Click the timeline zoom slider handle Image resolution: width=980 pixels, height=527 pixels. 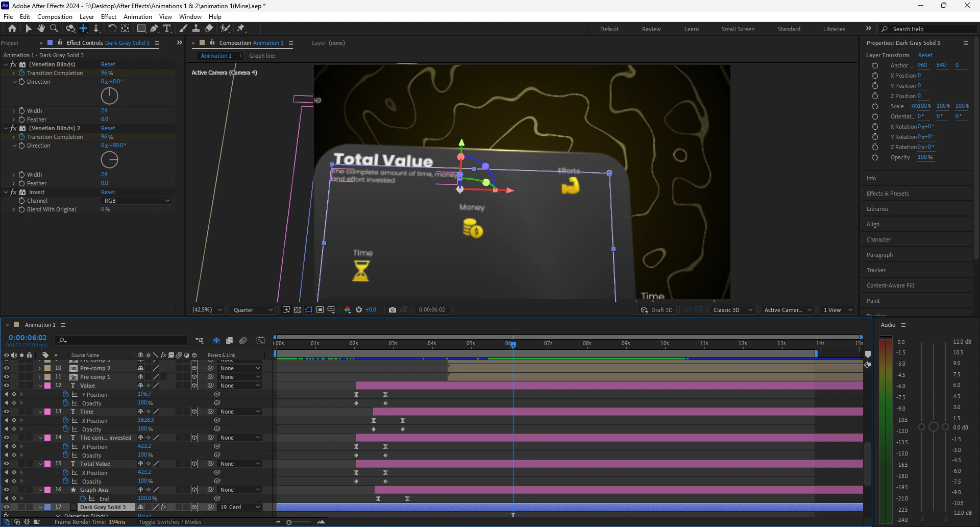tap(289, 522)
